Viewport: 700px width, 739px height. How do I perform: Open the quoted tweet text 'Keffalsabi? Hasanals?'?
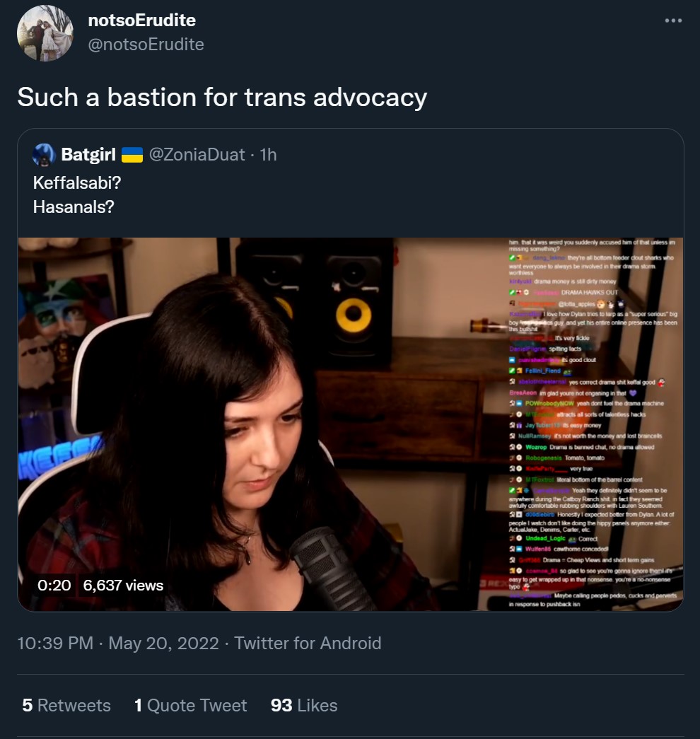[x=77, y=194]
